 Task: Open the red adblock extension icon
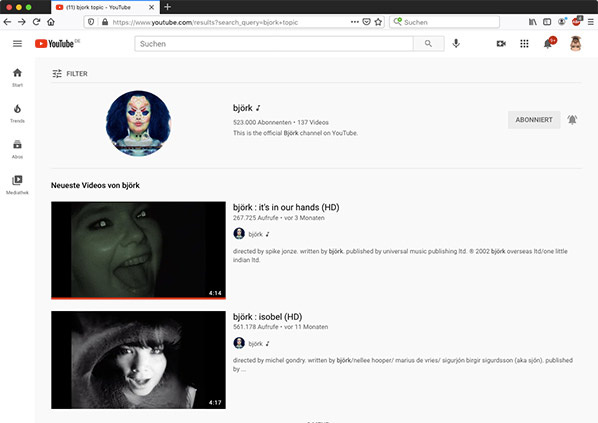576,22
